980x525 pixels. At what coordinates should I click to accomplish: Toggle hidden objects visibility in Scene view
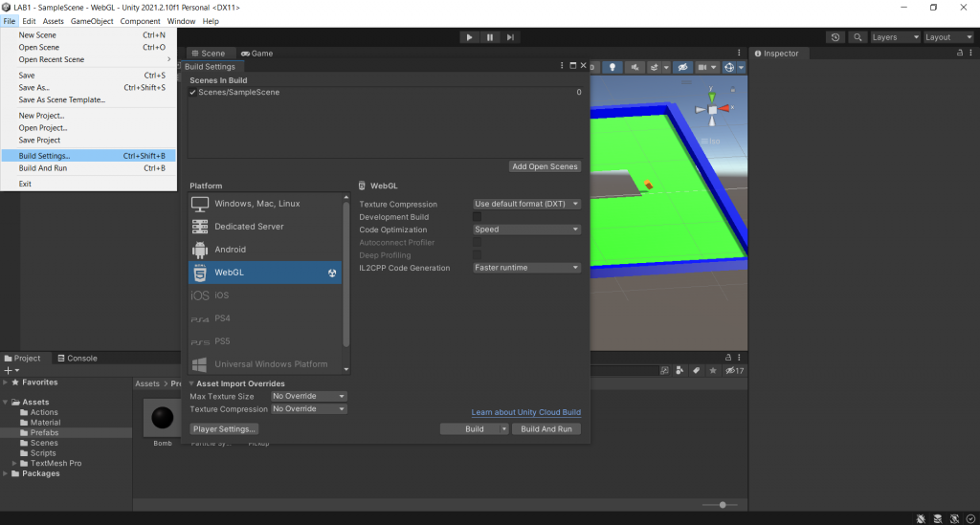[682, 68]
